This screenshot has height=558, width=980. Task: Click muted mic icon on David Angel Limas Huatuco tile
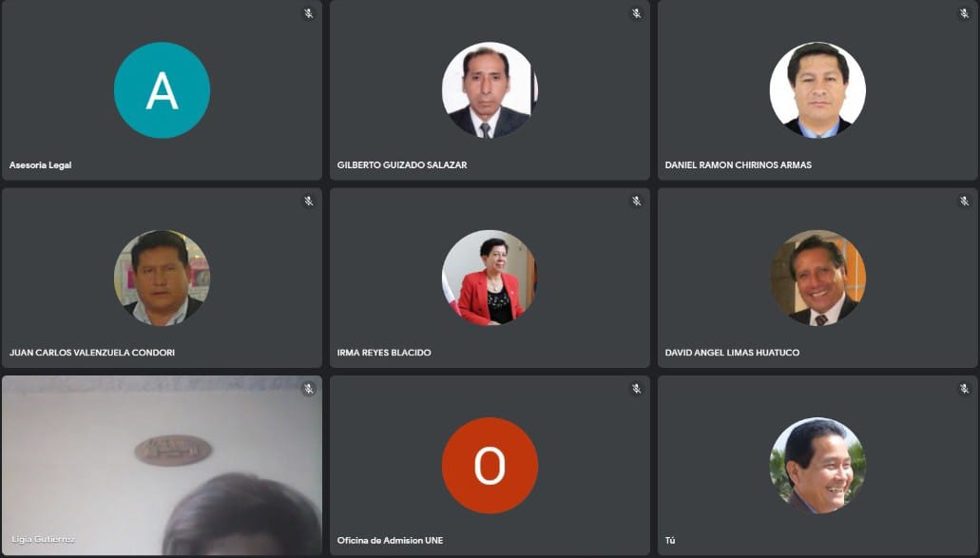[964, 201]
